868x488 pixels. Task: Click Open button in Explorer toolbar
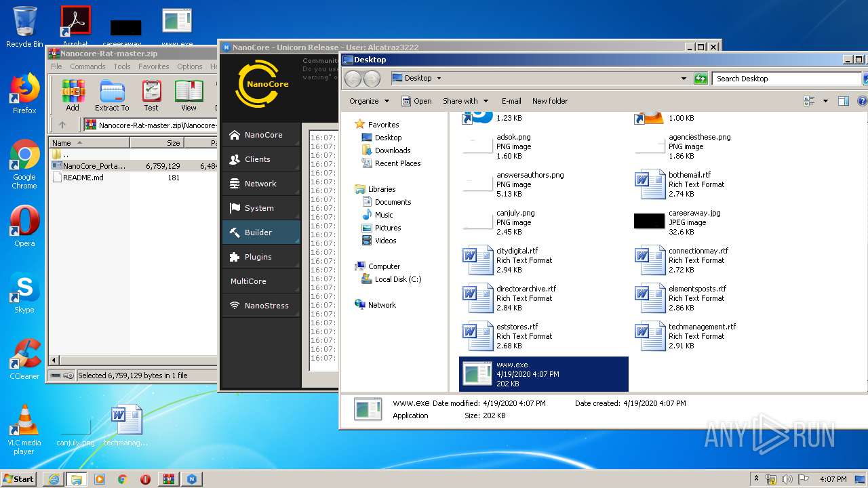[x=416, y=101]
